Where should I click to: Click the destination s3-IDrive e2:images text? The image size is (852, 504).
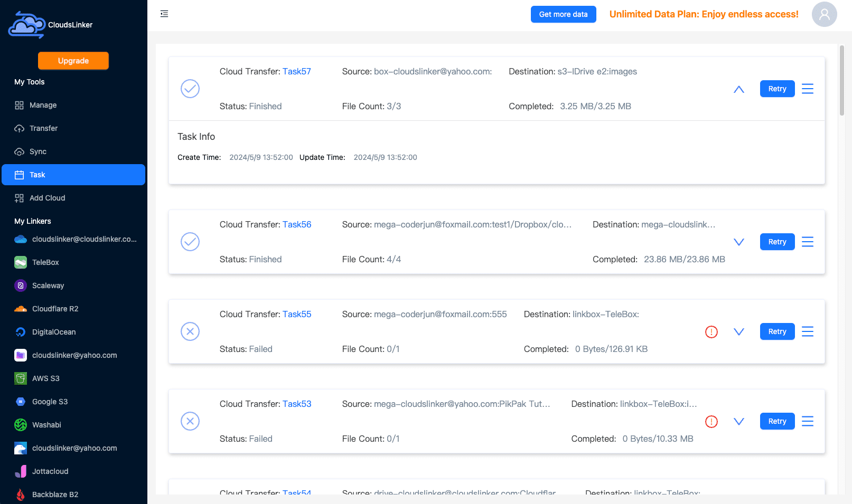(x=597, y=71)
